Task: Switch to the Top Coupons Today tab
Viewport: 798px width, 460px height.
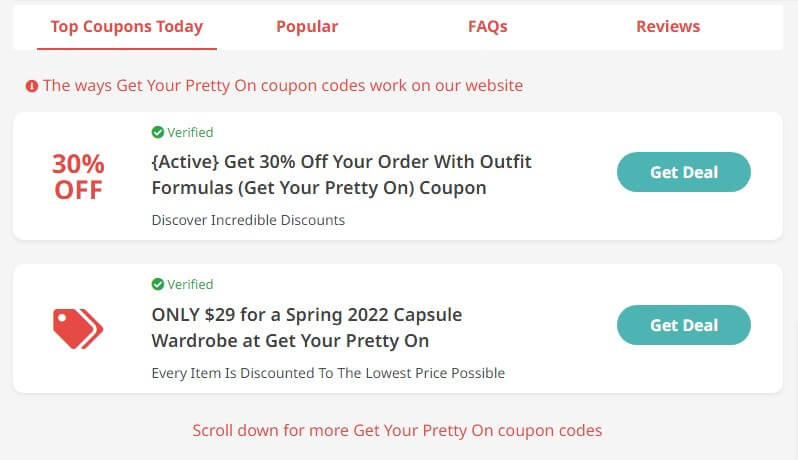Action: (x=127, y=27)
